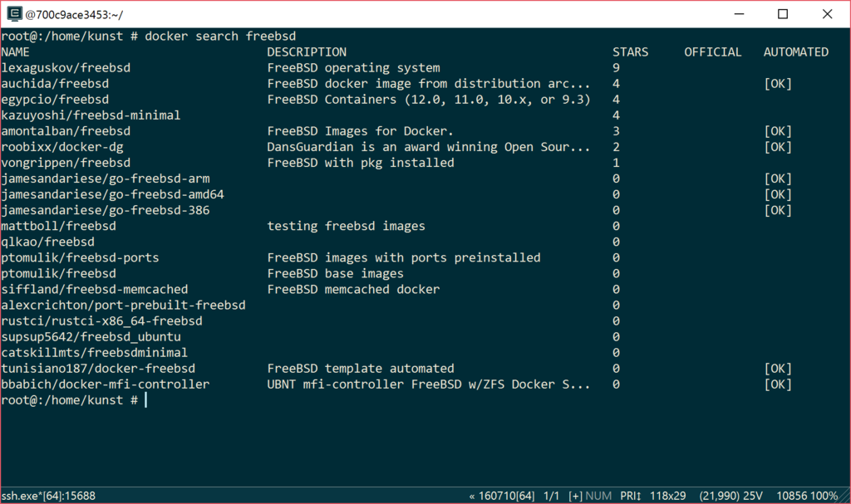Click the 118x29 console size indicator

667,496
